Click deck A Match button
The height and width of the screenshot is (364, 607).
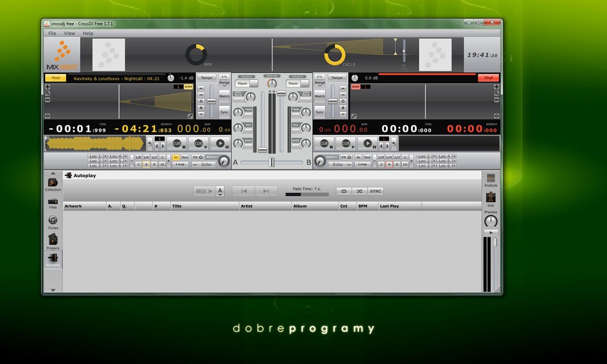[x=224, y=96]
